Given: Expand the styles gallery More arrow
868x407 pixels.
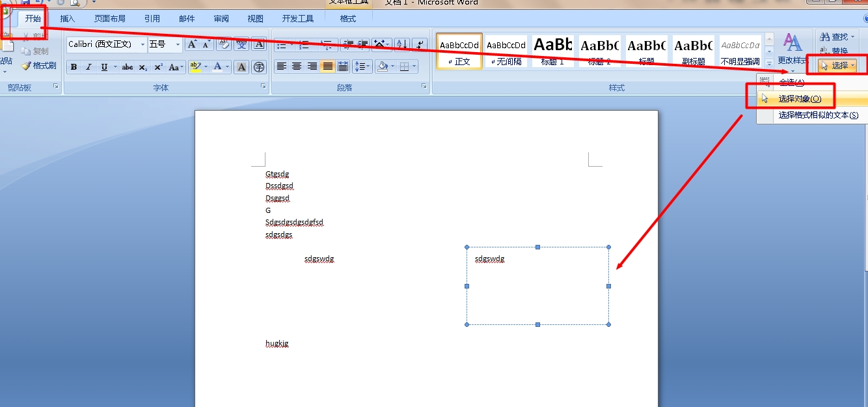Looking at the screenshot, I should pos(769,63).
